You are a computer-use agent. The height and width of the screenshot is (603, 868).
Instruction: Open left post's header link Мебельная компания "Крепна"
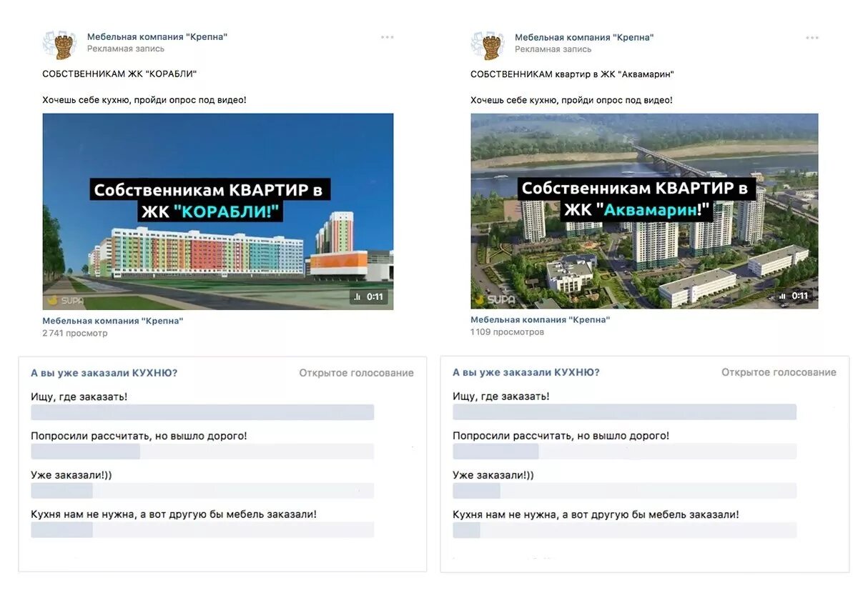[x=157, y=37]
